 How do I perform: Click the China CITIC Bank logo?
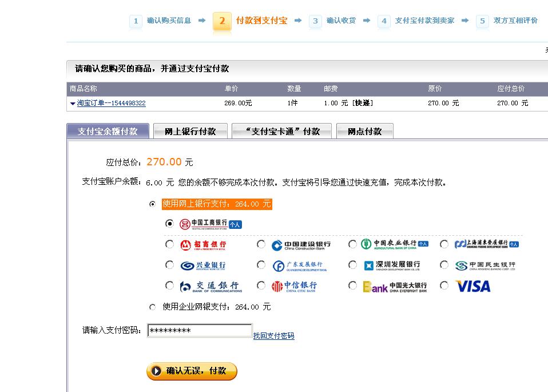[x=294, y=286]
